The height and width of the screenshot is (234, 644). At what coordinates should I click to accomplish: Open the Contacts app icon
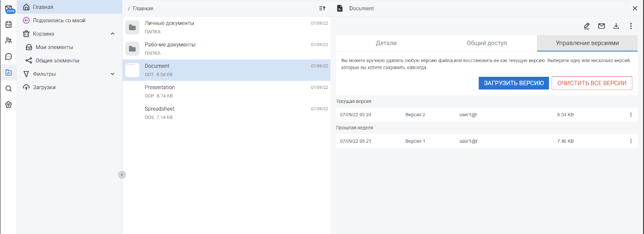click(x=8, y=41)
